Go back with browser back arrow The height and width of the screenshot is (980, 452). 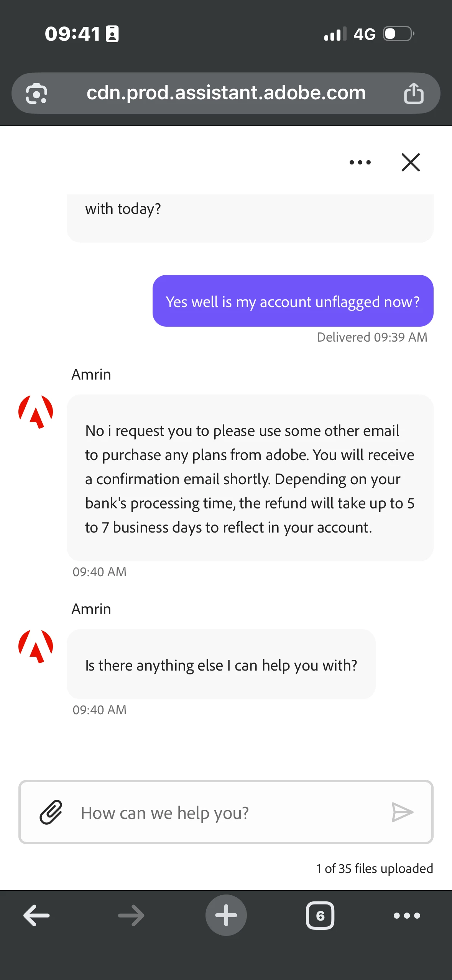click(x=36, y=916)
